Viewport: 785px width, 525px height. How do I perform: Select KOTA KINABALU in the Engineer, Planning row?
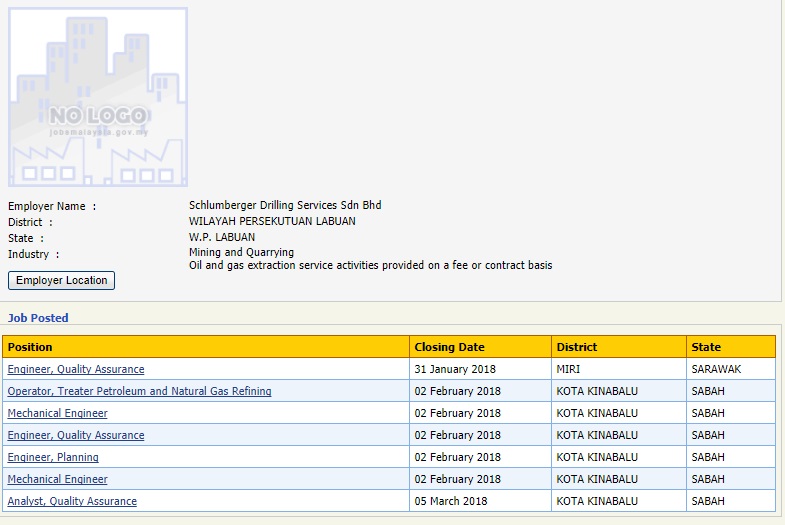(597, 457)
